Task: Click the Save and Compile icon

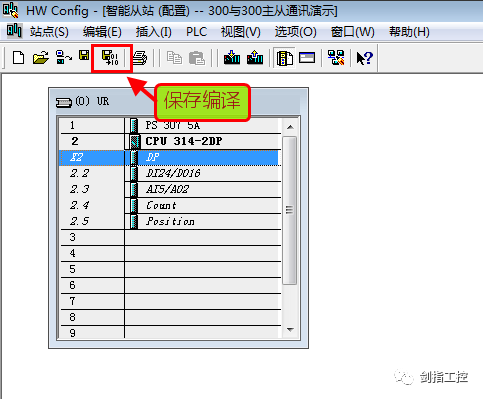Action: (110, 58)
